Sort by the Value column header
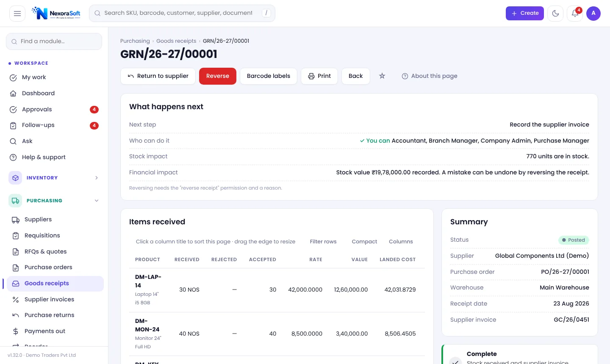Screen dimensions: 610x364 [x=360, y=259]
